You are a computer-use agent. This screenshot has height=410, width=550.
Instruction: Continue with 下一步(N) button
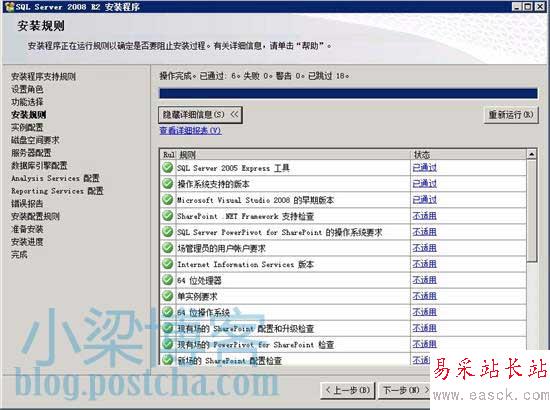pyautogui.click(x=404, y=390)
